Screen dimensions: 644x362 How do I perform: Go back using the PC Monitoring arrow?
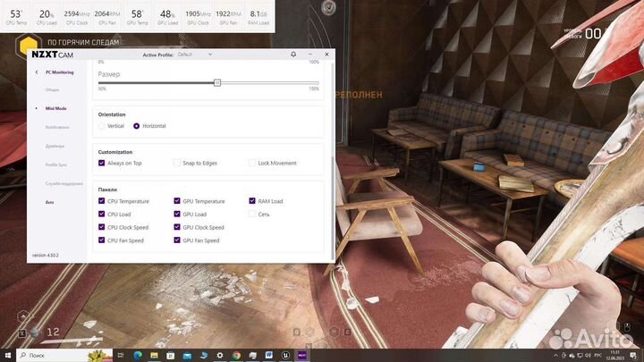click(37, 72)
